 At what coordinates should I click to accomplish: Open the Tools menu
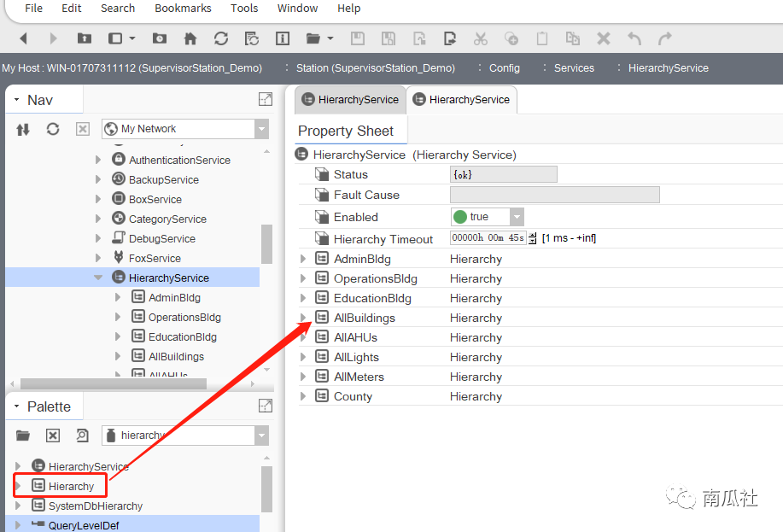[244, 9]
